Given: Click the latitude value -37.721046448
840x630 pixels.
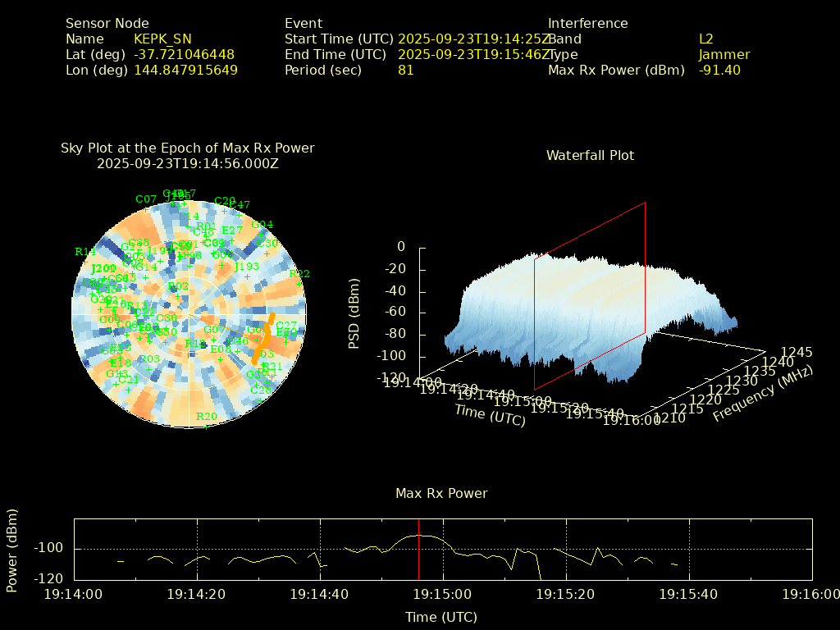Looking at the screenshot, I should [184, 54].
